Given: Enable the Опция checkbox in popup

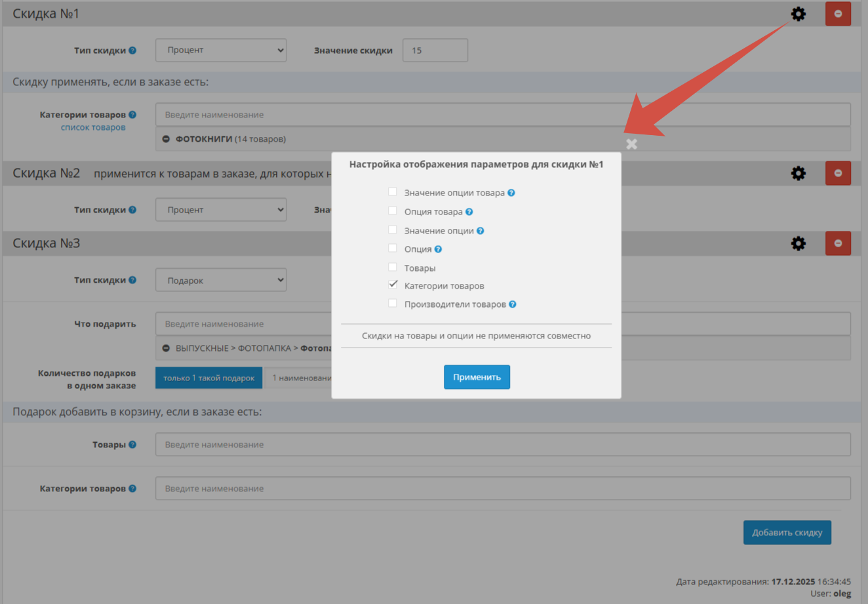Looking at the screenshot, I should coord(393,249).
